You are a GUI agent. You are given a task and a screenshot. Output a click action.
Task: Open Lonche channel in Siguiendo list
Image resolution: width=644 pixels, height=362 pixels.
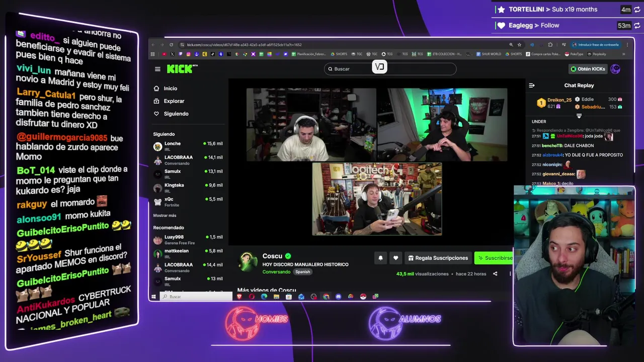coord(188,146)
